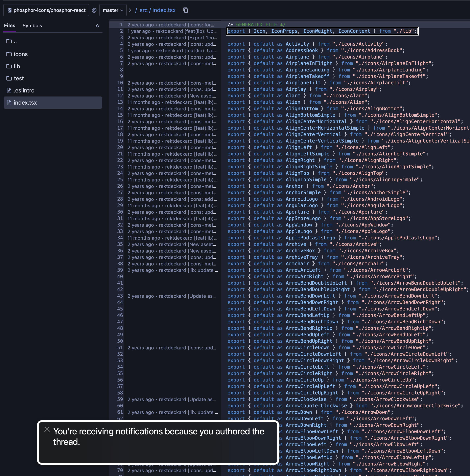Expand the breadcrumb chevron after master
The width and height of the screenshot is (470, 476).
(x=130, y=10)
